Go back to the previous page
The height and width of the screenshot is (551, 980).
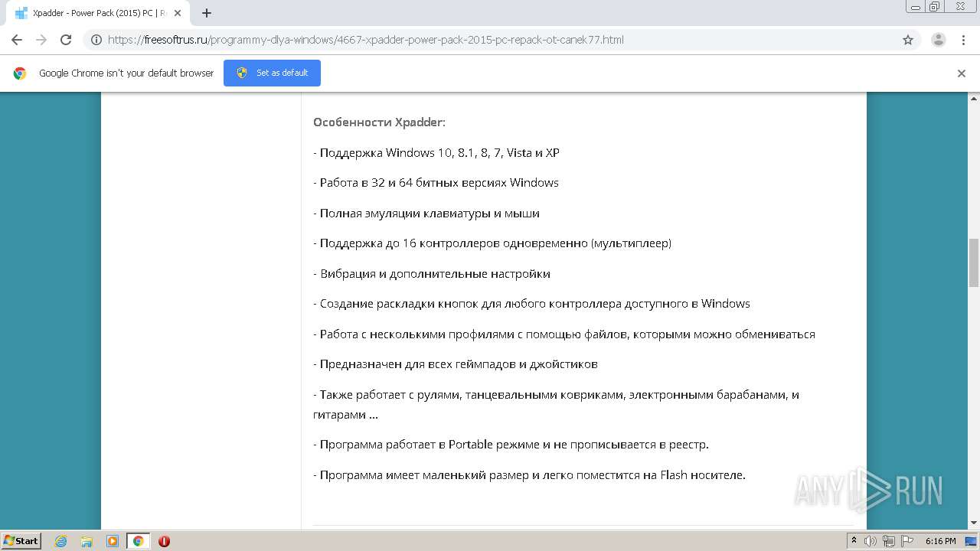click(x=17, y=40)
